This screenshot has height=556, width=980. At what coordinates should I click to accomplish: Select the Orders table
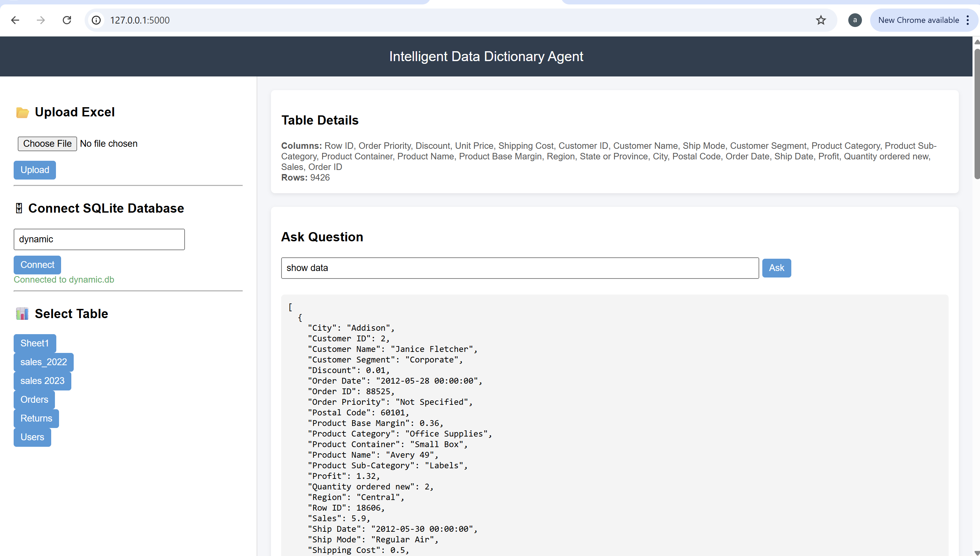click(34, 399)
